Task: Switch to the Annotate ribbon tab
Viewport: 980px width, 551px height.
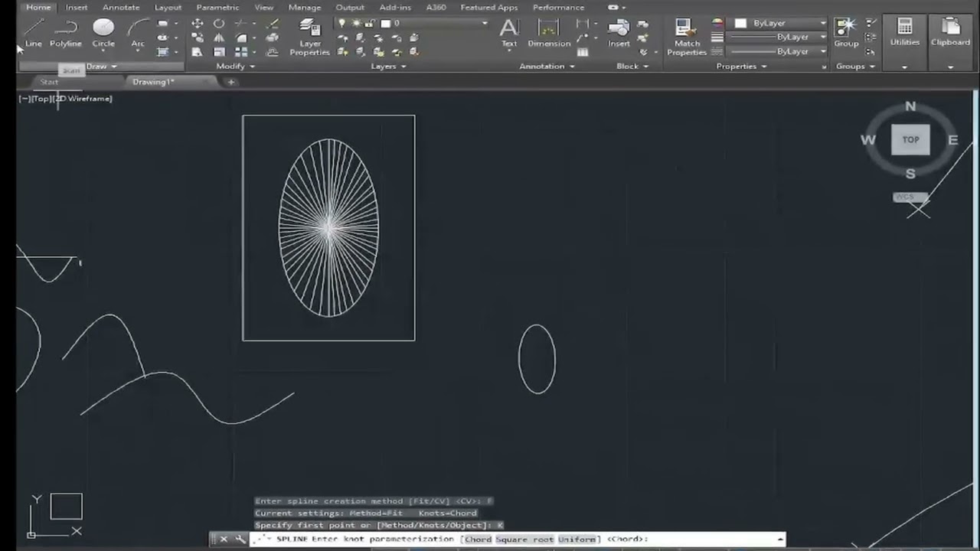Action: pos(121,8)
